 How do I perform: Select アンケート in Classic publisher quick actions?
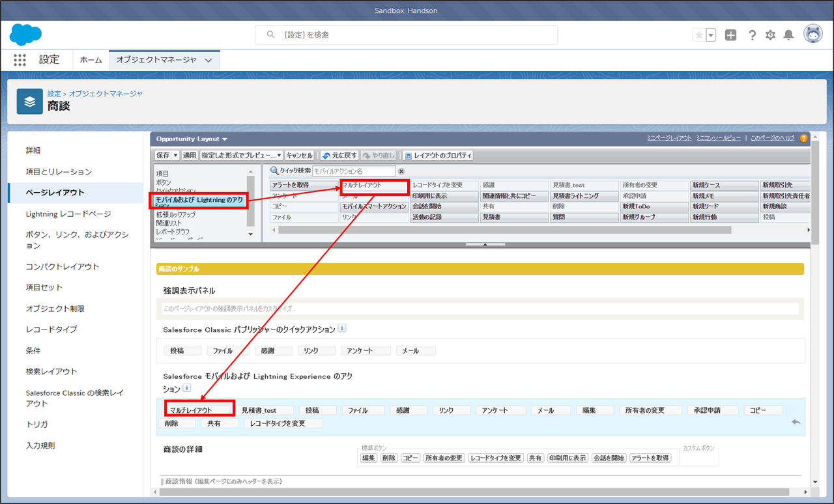click(x=366, y=350)
